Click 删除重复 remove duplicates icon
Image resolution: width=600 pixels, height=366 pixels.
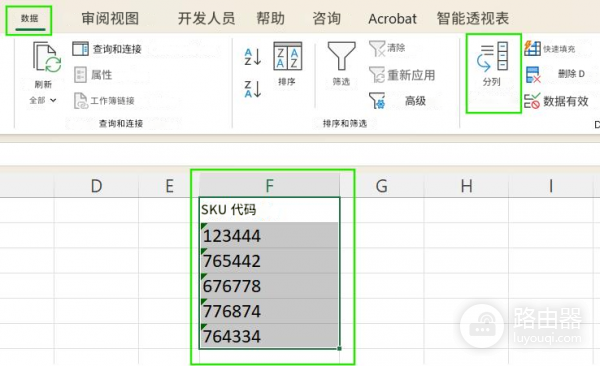[533, 74]
